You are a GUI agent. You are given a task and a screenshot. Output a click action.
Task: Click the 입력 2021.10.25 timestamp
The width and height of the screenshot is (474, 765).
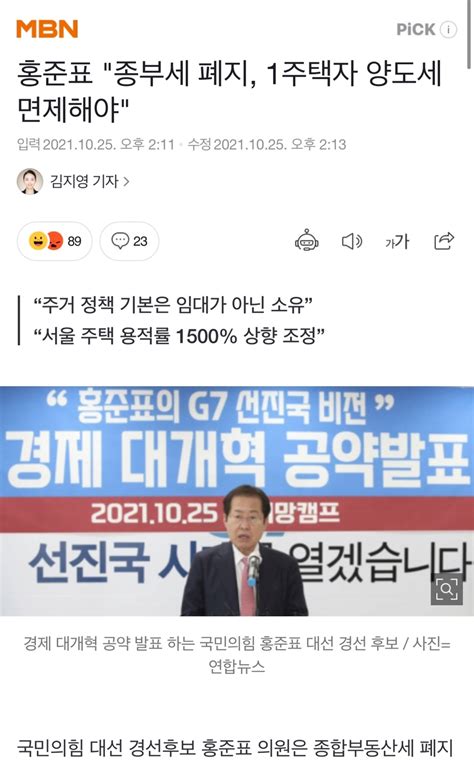point(96,144)
